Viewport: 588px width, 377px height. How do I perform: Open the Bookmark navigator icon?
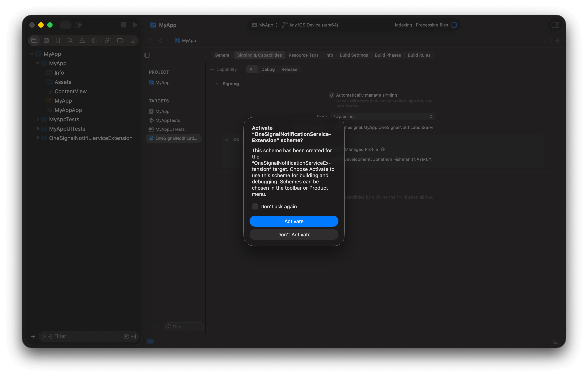click(58, 40)
